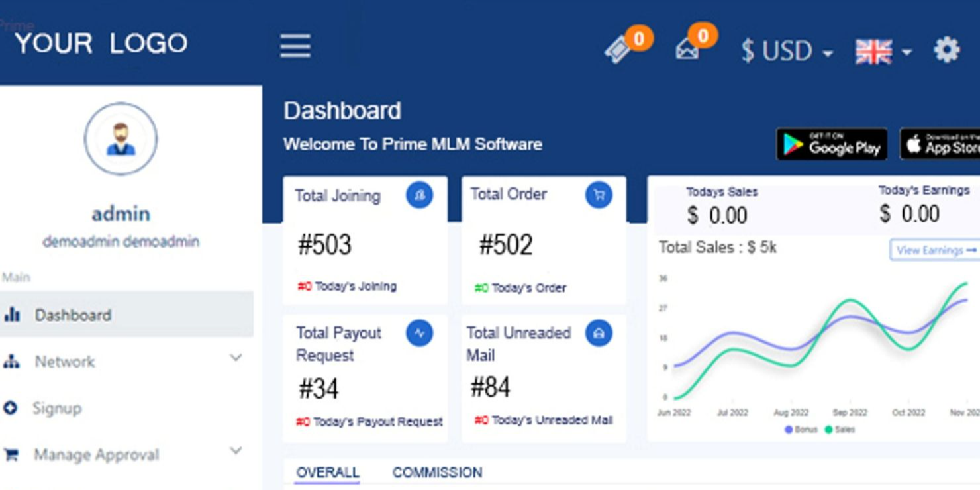Click the admin profile avatar
Screen dimensions: 980x490
point(121,139)
